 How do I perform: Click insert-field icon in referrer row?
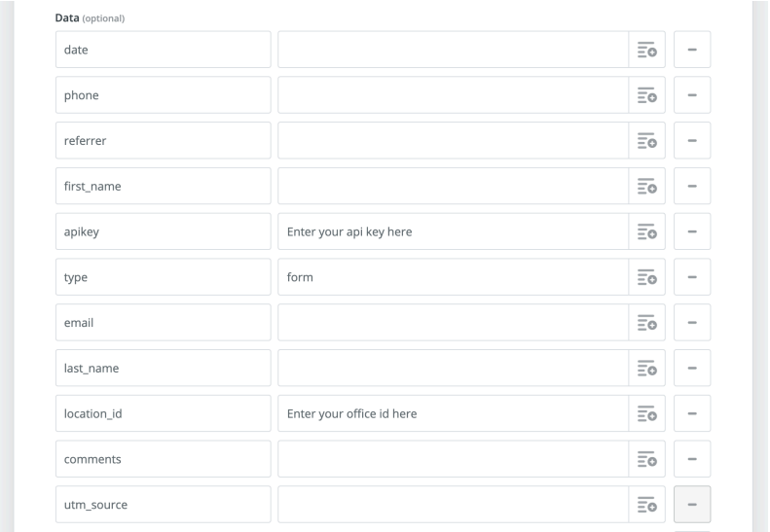point(646,141)
